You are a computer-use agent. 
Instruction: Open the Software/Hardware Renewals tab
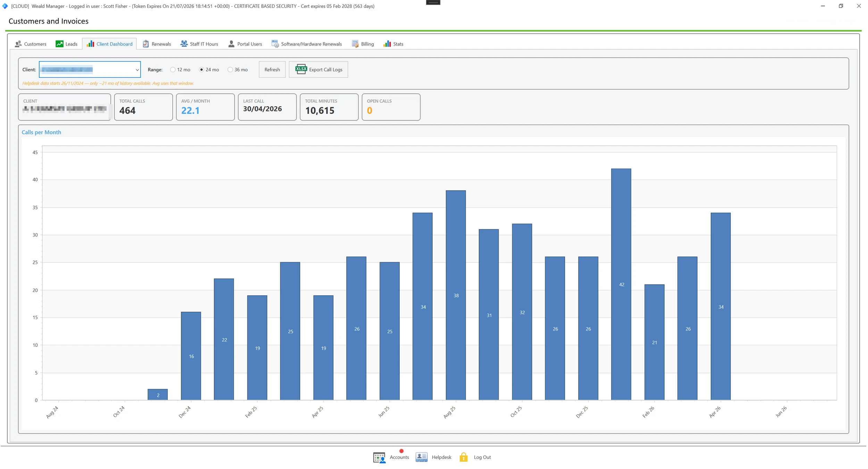307,44
